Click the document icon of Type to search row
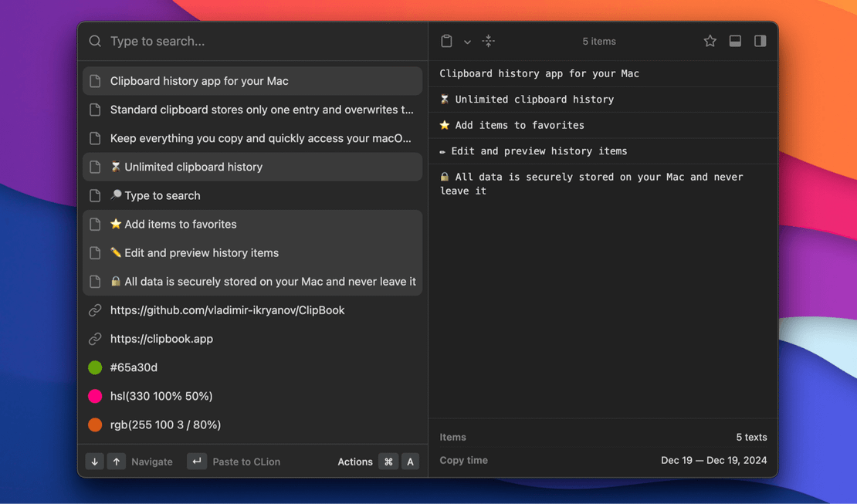857x504 pixels. click(x=95, y=196)
